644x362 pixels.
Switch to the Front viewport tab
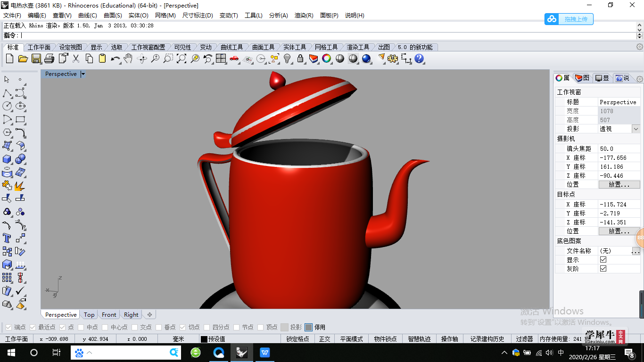(x=109, y=315)
